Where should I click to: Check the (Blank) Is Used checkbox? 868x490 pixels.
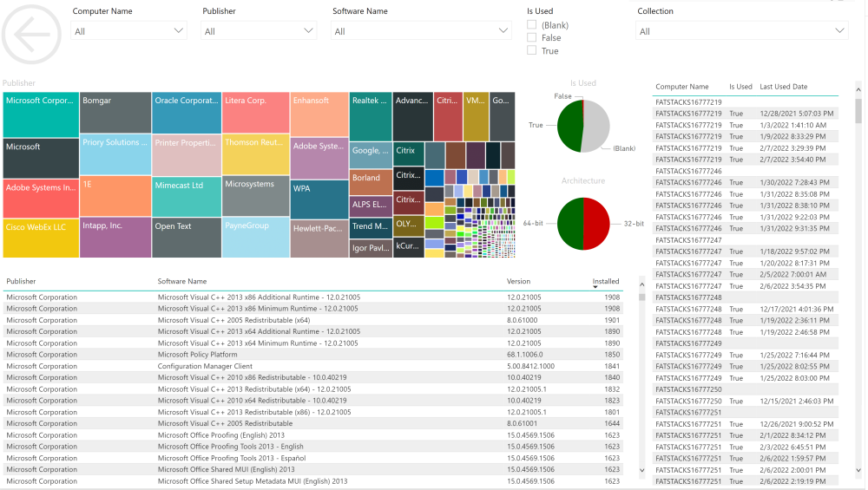[x=532, y=25]
